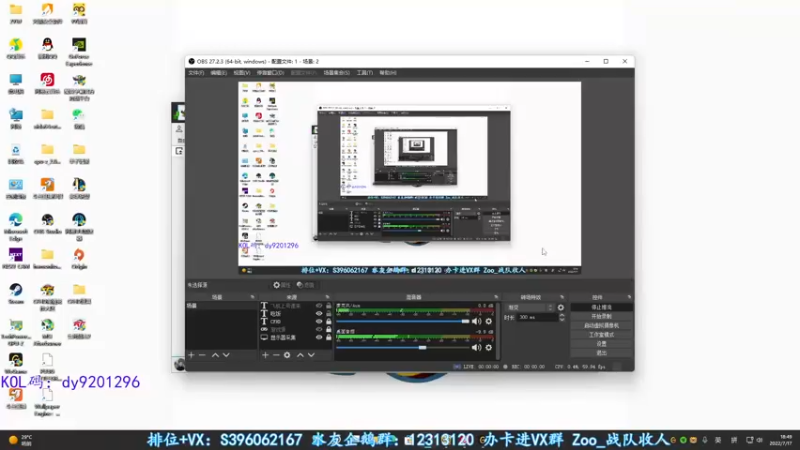800x450 pixels.
Task: Click the 停止推流 stop streaming button
Action: click(602, 308)
